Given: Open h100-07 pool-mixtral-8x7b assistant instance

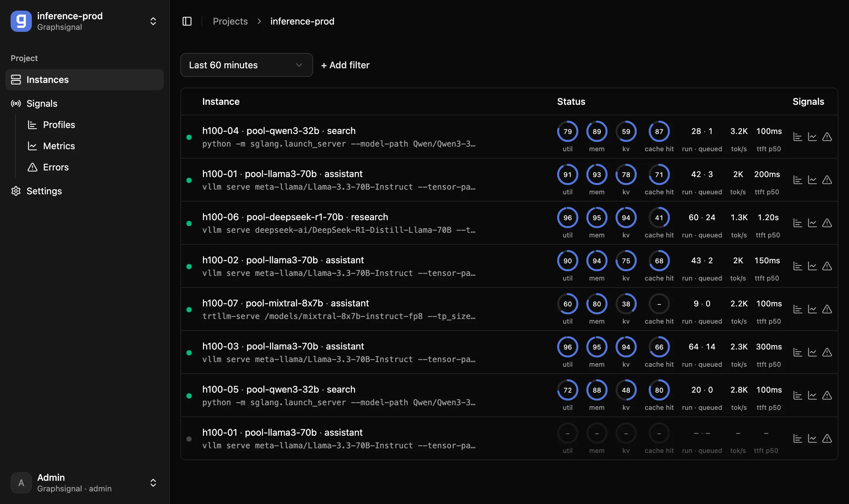Looking at the screenshot, I should pos(285,303).
